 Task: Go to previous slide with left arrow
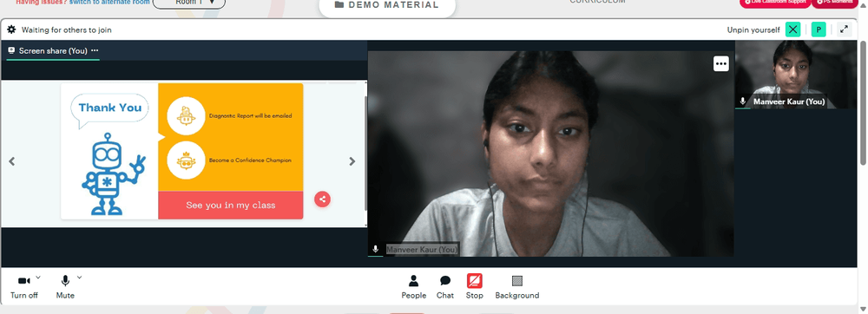[x=11, y=161]
